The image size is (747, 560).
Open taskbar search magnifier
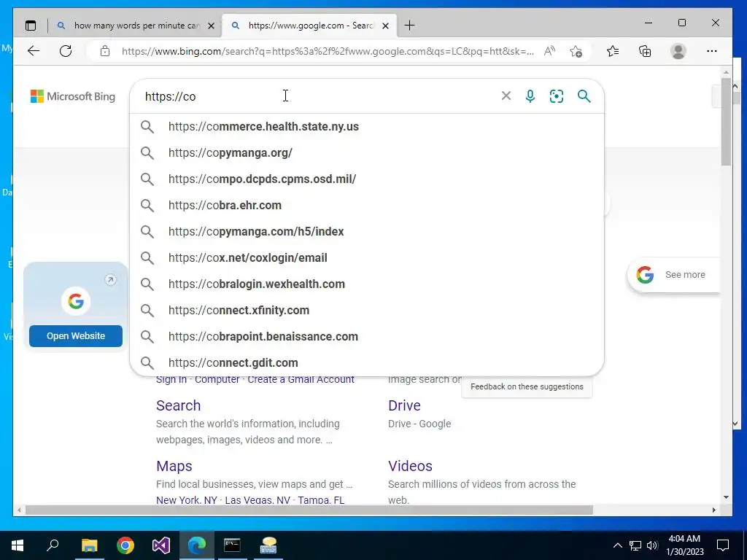pos(53,545)
